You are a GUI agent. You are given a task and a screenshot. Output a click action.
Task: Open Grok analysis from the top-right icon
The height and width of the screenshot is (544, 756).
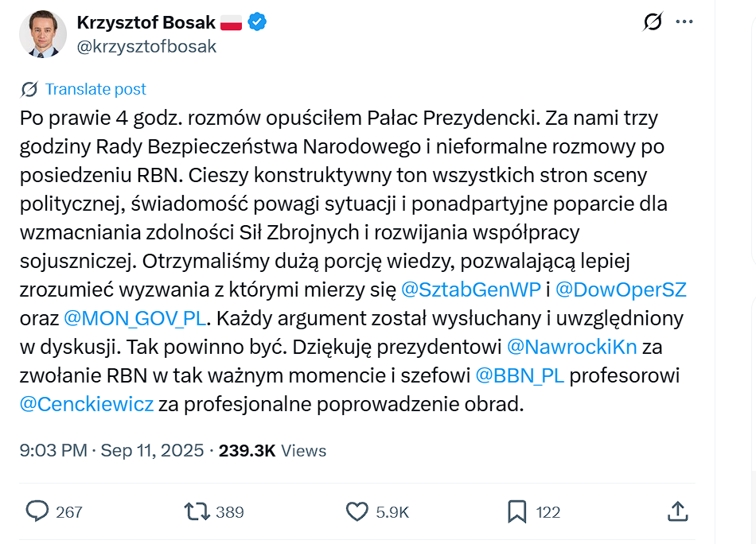pyautogui.click(x=652, y=23)
